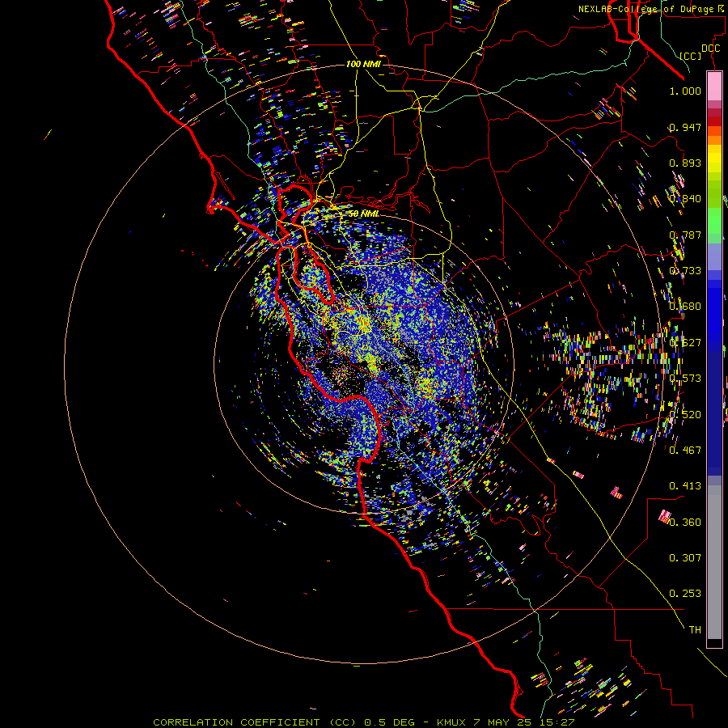Click the TH threshold label on legend

(695, 630)
